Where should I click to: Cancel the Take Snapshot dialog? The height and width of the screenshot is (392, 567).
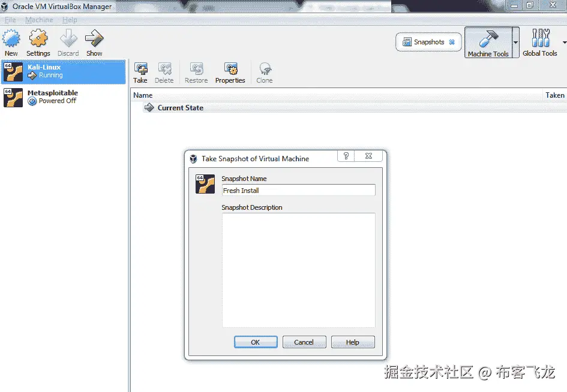pos(304,342)
